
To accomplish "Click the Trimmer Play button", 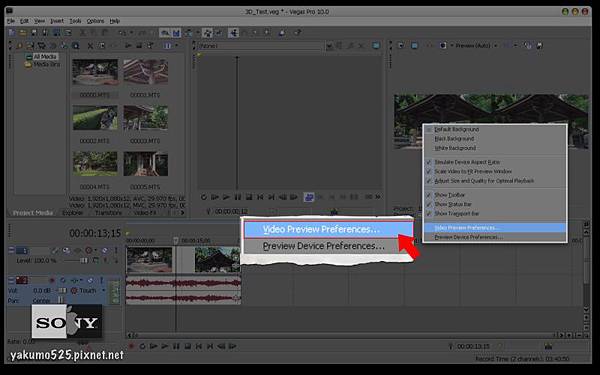I will [x=227, y=197].
